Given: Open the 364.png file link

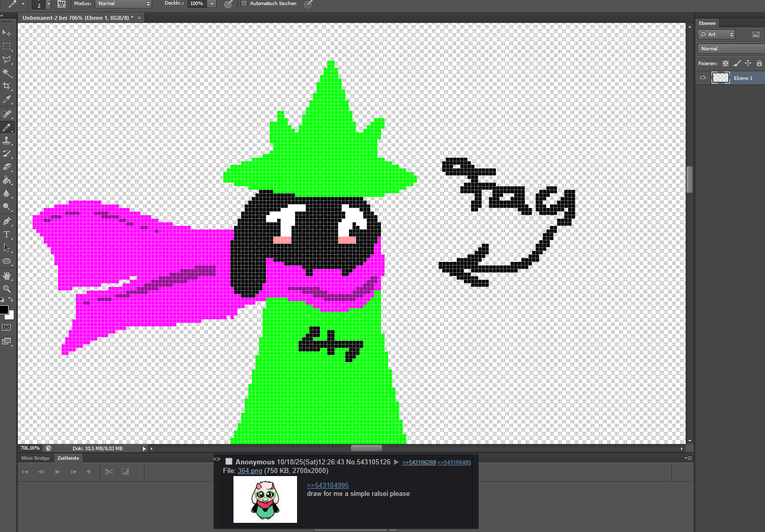Looking at the screenshot, I should 250,471.
